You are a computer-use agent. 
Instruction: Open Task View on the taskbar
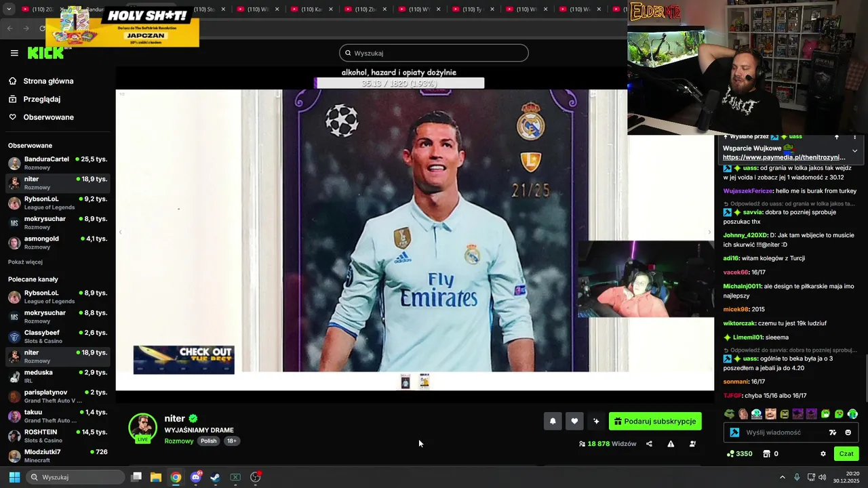(136, 477)
